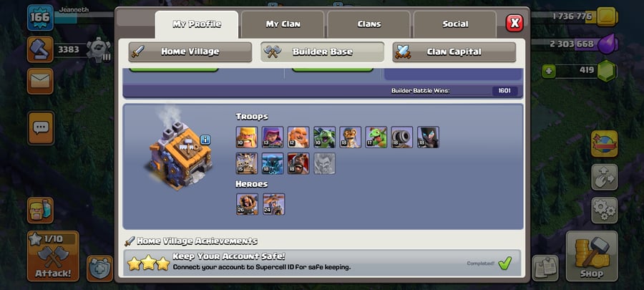Image resolution: width=644 pixels, height=290 pixels.
Task: Open the Battle Copter hero icon
Action: (274, 204)
